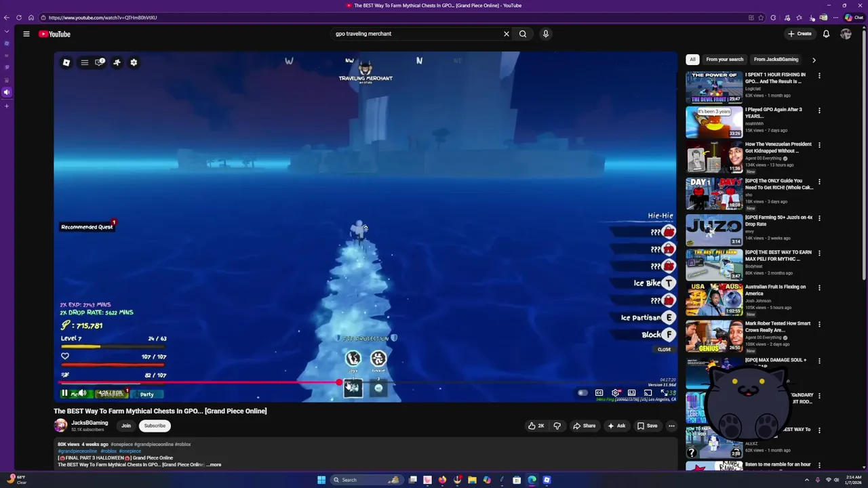This screenshot has height=488, width=868.
Task: Mute the video volume
Action: [x=81, y=393]
